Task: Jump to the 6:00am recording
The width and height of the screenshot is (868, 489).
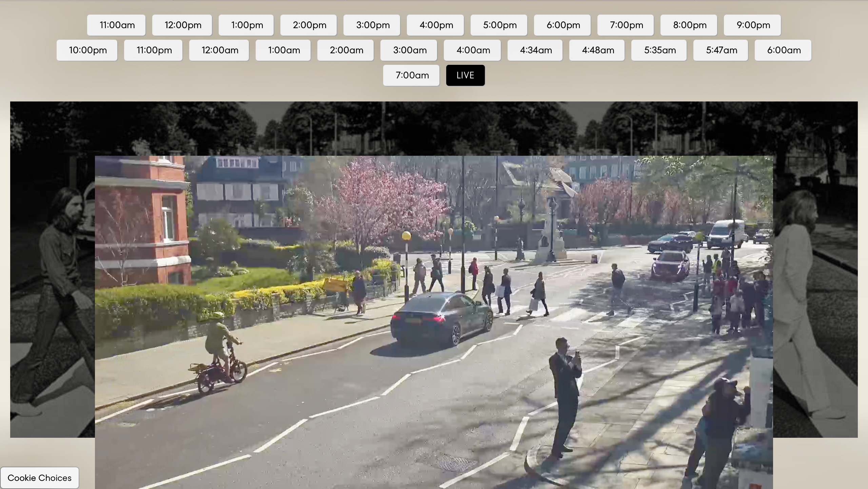Action: (783, 50)
